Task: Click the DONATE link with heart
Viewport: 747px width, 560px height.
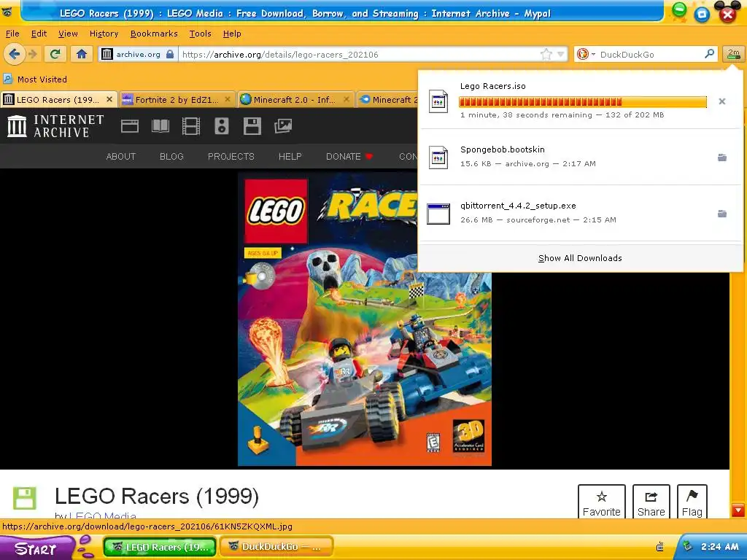Action: click(349, 156)
